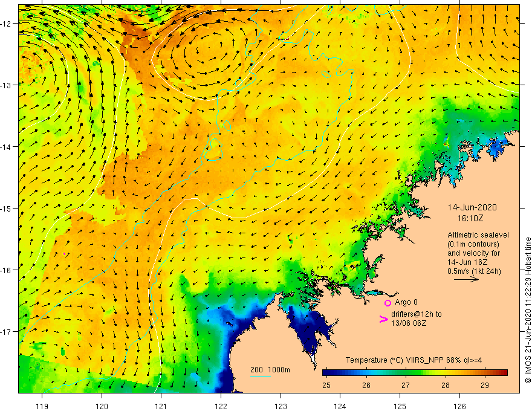532x411 pixels.
Task: Click the cyan 200 1000m depth line sample
Action: (260, 376)
